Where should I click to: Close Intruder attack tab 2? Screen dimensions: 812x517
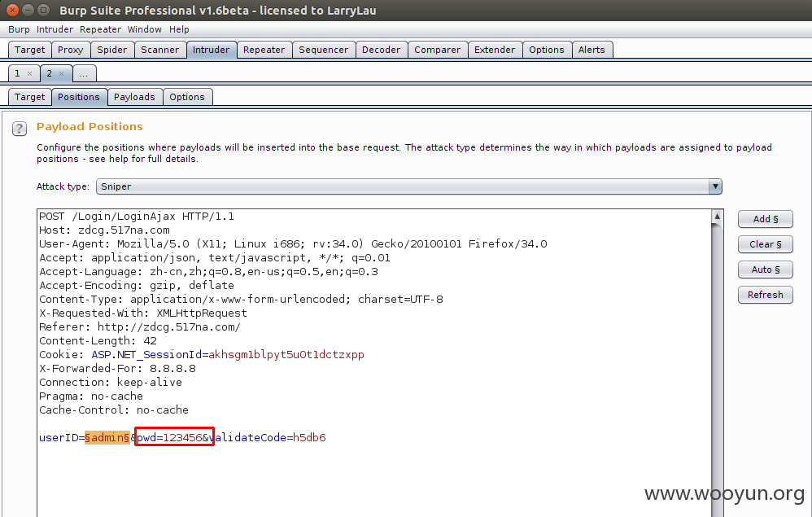62,73
